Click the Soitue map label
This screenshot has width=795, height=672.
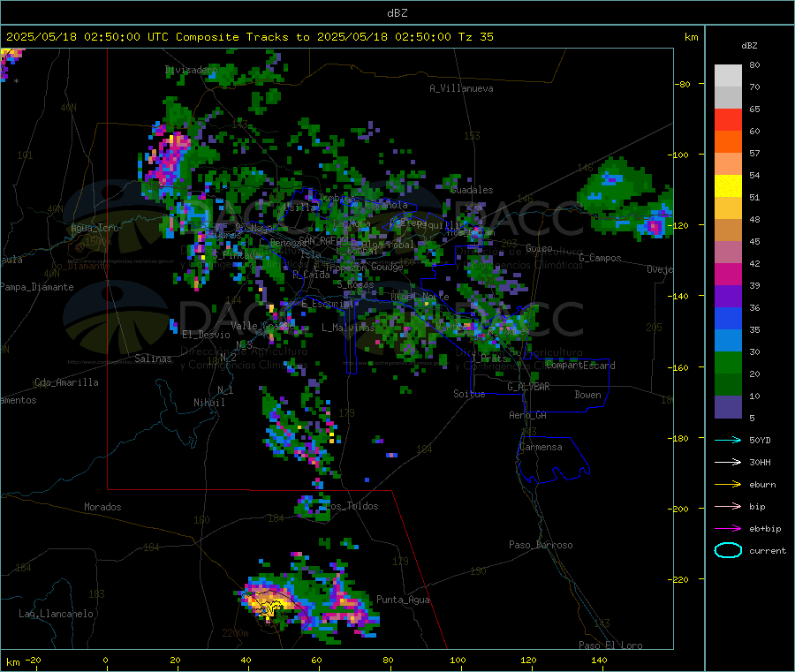coord(469,394)
